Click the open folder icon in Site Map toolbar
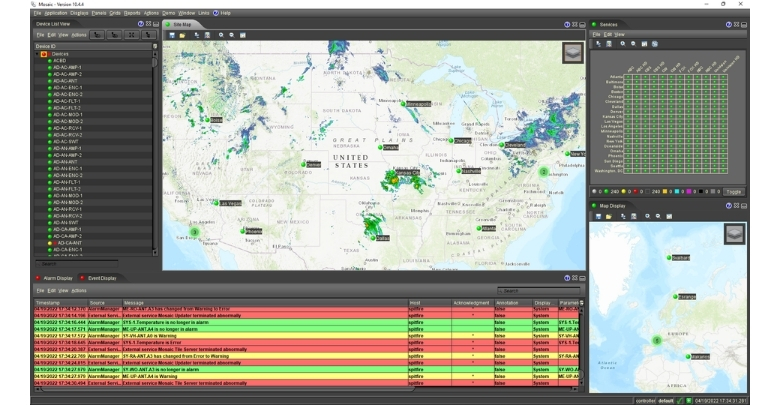The height and width of the screenshot is (405, 780). [183, 34]
